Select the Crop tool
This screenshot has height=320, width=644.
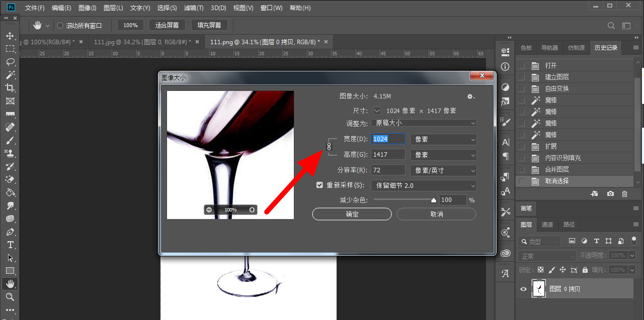[x=10, y=88]
